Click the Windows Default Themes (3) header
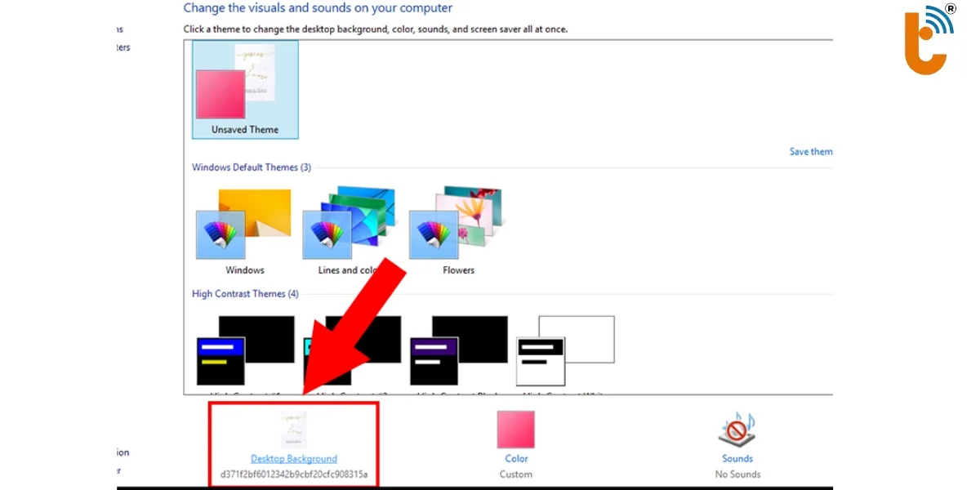Viewport: 980px width, 490px height. pos(252,167)
